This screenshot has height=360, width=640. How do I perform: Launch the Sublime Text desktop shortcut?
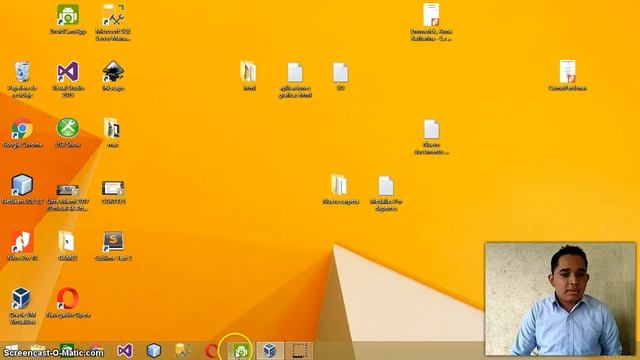[113, 246]
